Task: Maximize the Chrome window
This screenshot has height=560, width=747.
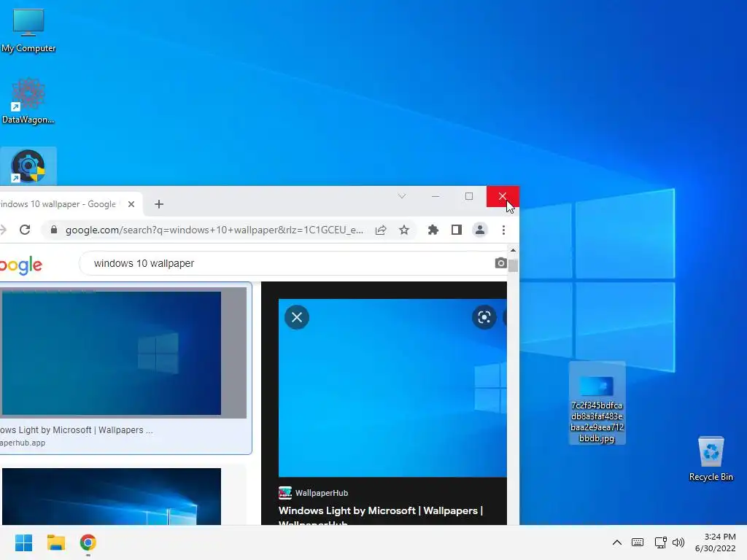Action: [469, 196]
